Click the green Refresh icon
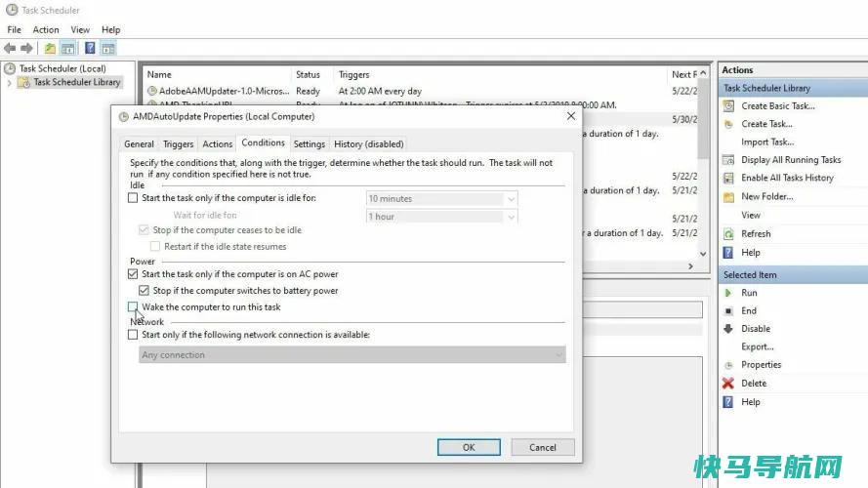 click(728, 233)
